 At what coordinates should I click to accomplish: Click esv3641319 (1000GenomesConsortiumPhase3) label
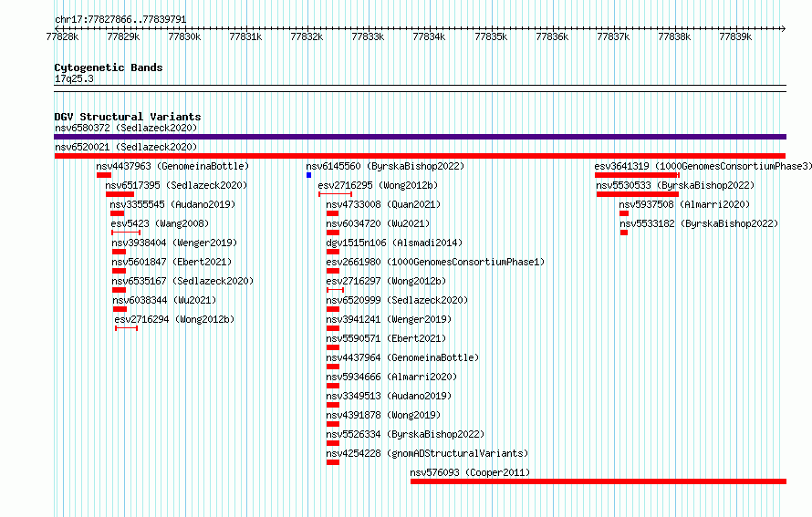[703, 166]
